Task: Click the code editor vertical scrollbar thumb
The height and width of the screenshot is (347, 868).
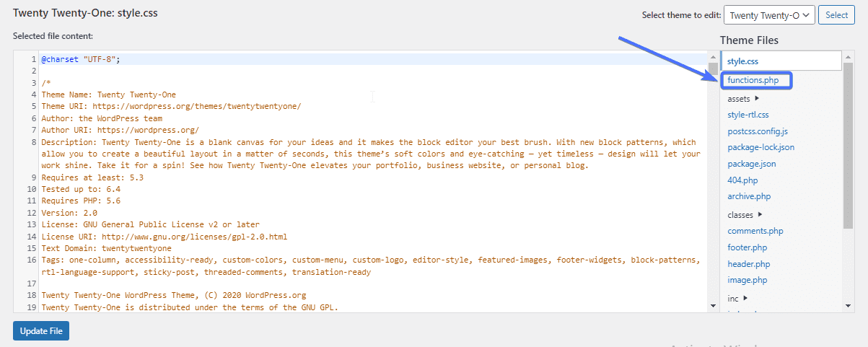Action: (713, 69)
